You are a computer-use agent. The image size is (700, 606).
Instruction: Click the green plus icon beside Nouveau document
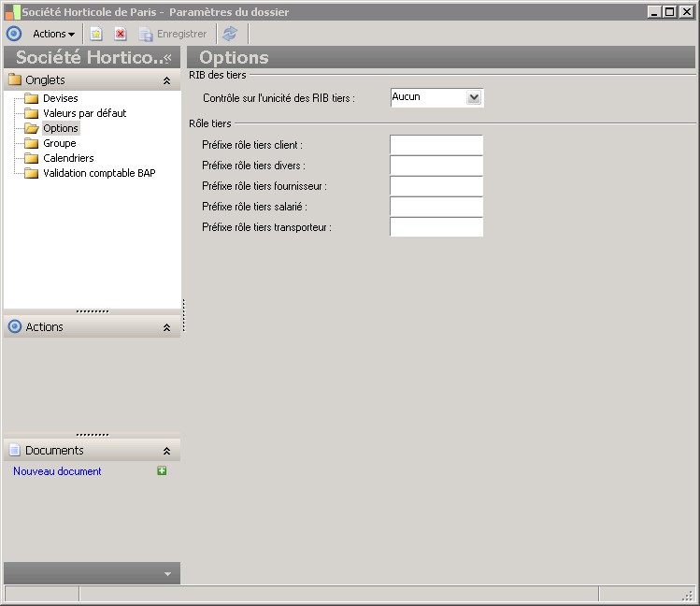[x=162, y=470]
